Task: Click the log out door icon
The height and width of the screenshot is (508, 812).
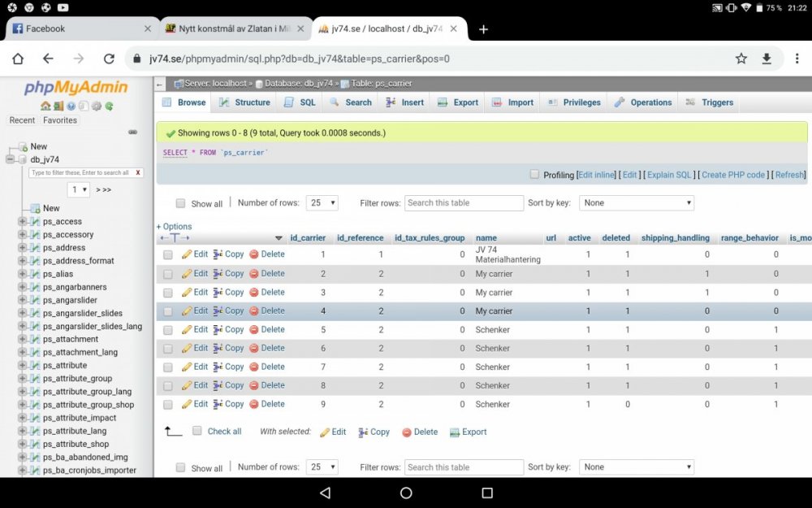Action: 58,106
